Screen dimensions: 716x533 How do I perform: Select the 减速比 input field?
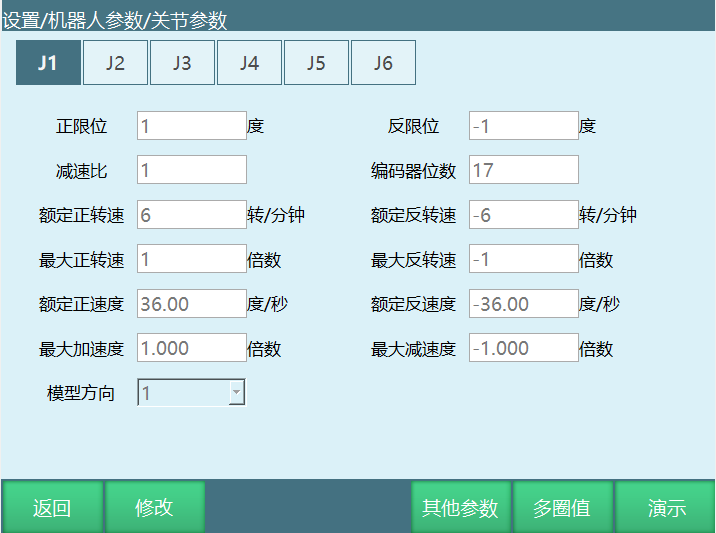tap(191, 170)
